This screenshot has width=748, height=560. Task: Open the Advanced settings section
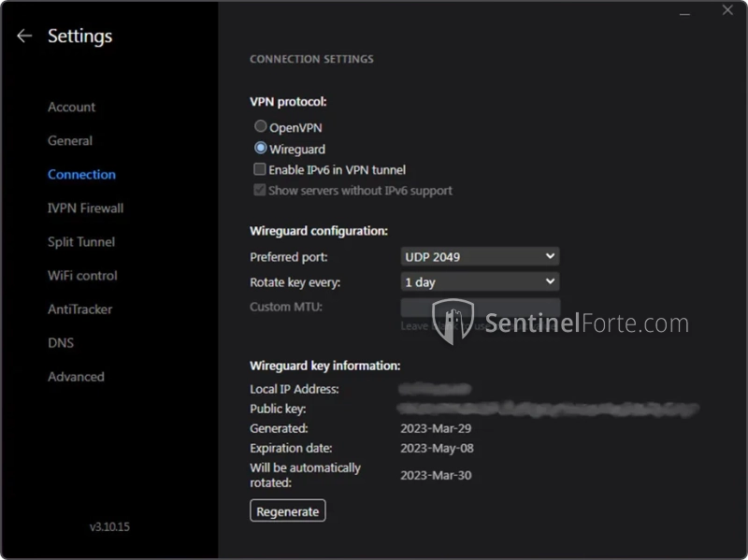76,377
